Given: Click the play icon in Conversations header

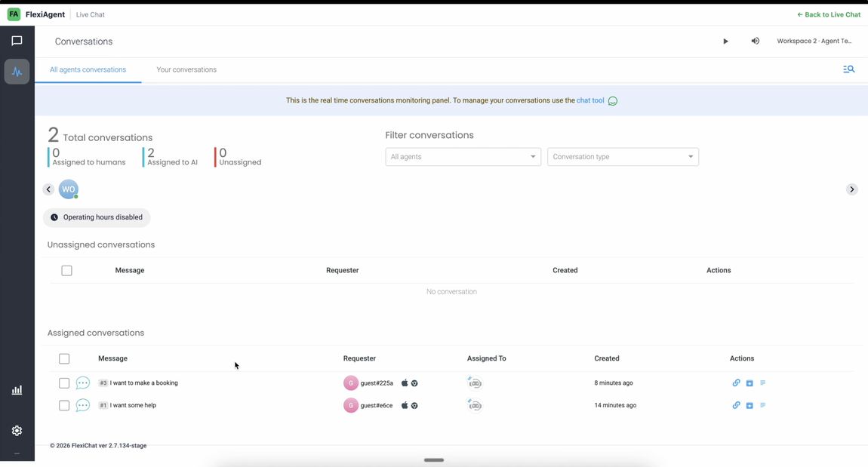Looking at the screenshot, I should tap(726, 41).
